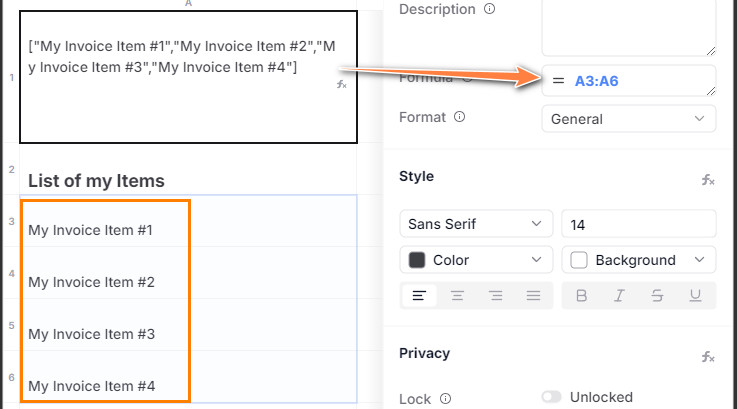Viewport: 737px width, 409px height.
Task: Click the formula field containing A3:A6
Action: point(628,81)
